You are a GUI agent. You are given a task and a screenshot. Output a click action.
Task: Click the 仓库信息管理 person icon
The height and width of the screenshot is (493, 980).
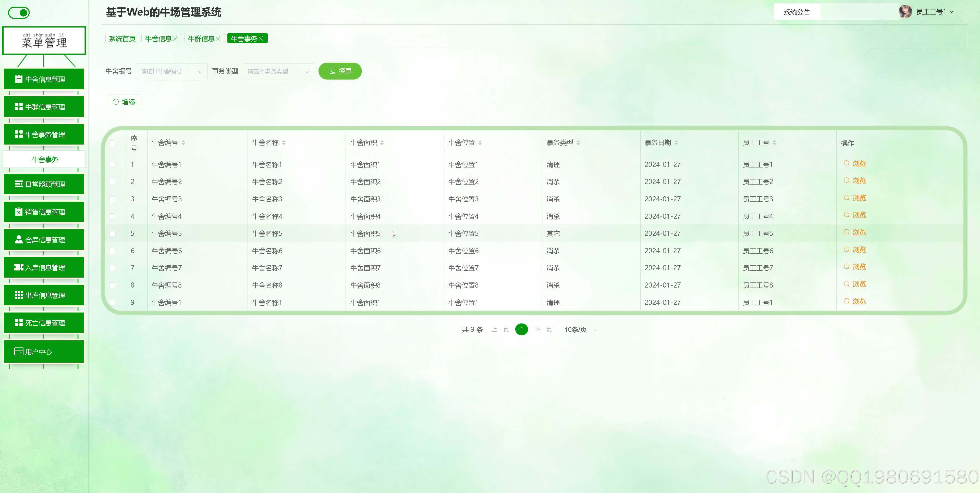tap(18, 239)
